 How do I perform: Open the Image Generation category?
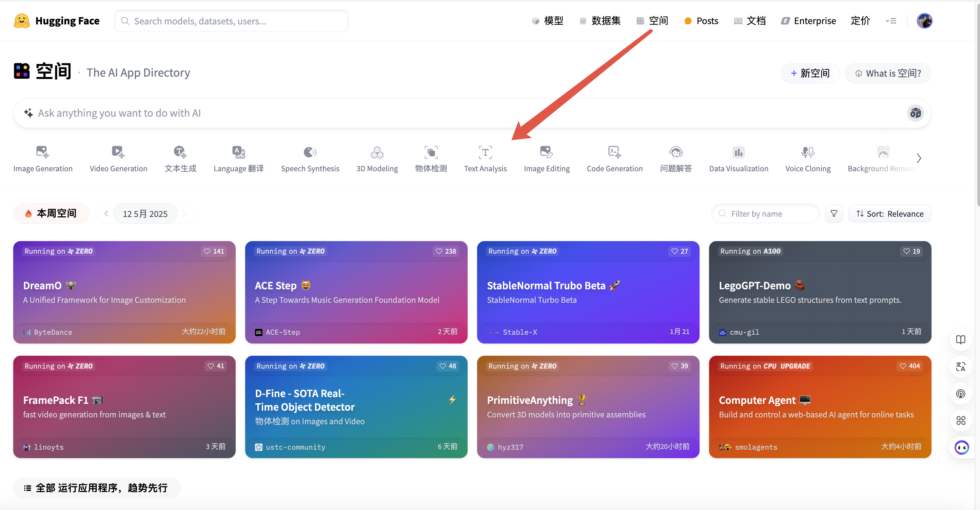tap(43, 159)
